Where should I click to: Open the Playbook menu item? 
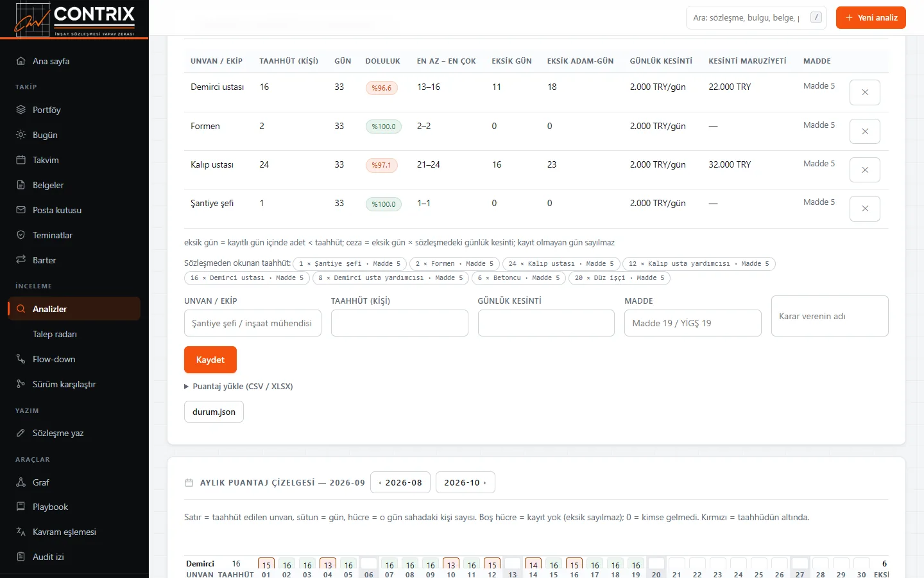point(74,507)
